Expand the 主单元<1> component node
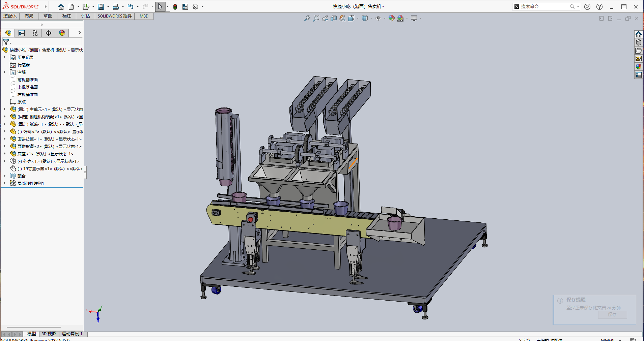This screenshot has height=341, width=644. point(5,109)
